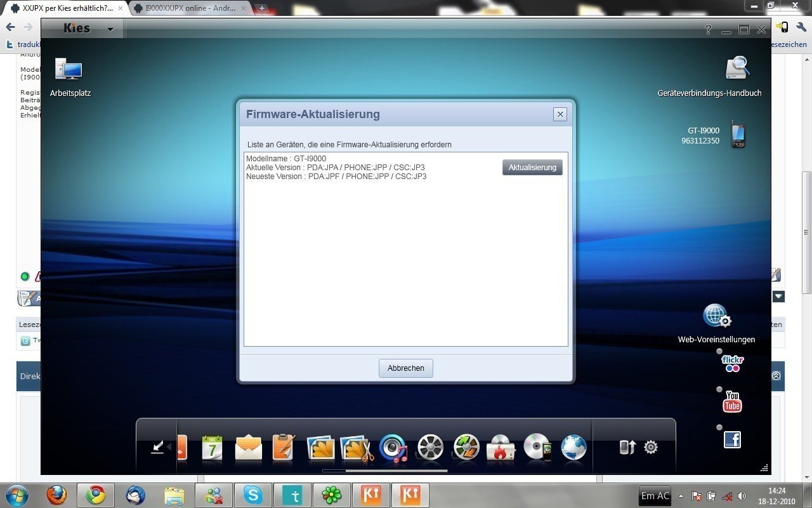Switch to Chrome in the taskbar

coord(96,495)
